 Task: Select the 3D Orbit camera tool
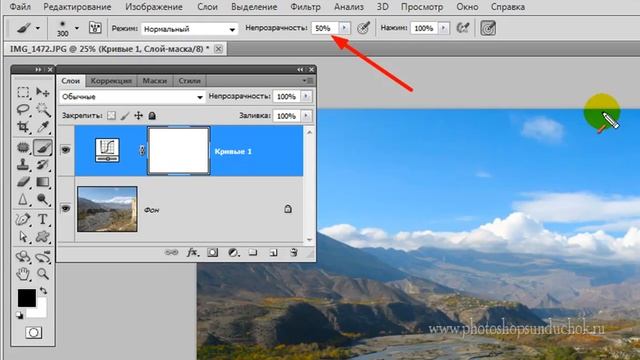tap(42, 257)
